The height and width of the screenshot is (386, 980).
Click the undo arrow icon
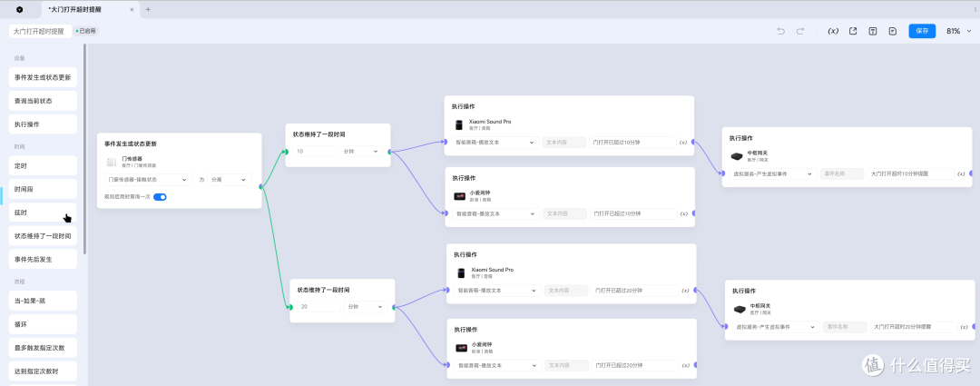pyautogui.click(x=780, y=31)
